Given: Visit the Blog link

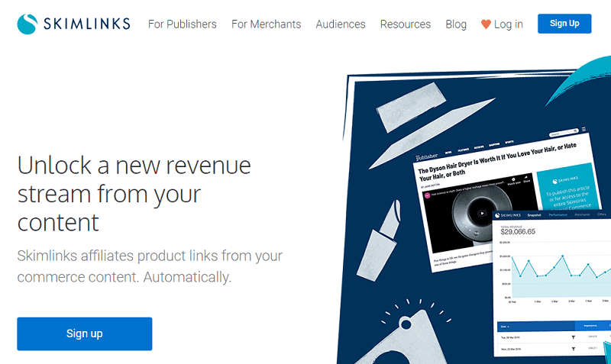Looking at the screenshot, I should click(456, 24).
